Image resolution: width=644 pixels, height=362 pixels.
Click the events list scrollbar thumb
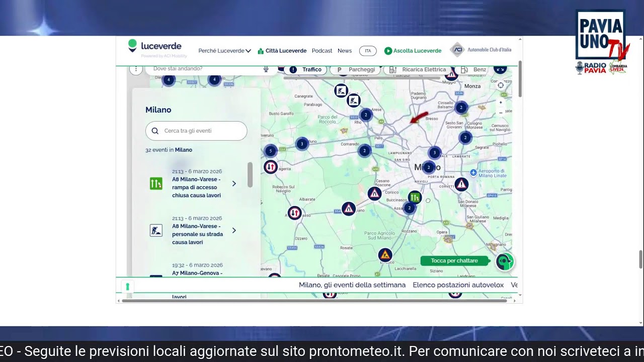(x=250, y=175)
